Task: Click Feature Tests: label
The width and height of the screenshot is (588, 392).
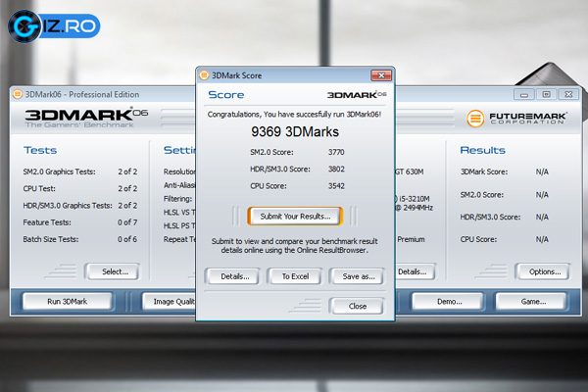Action: [47, 222]
